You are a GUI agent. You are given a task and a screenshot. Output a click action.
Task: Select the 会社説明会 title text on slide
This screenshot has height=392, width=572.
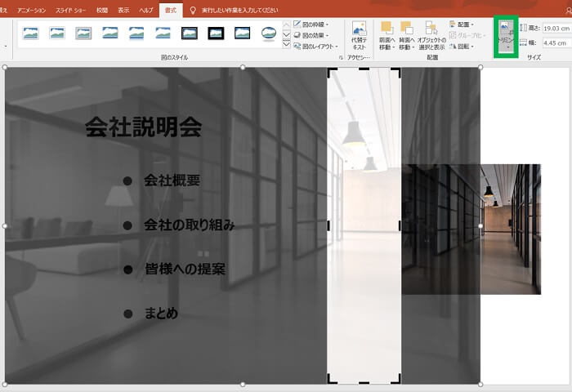click(143, 127)
